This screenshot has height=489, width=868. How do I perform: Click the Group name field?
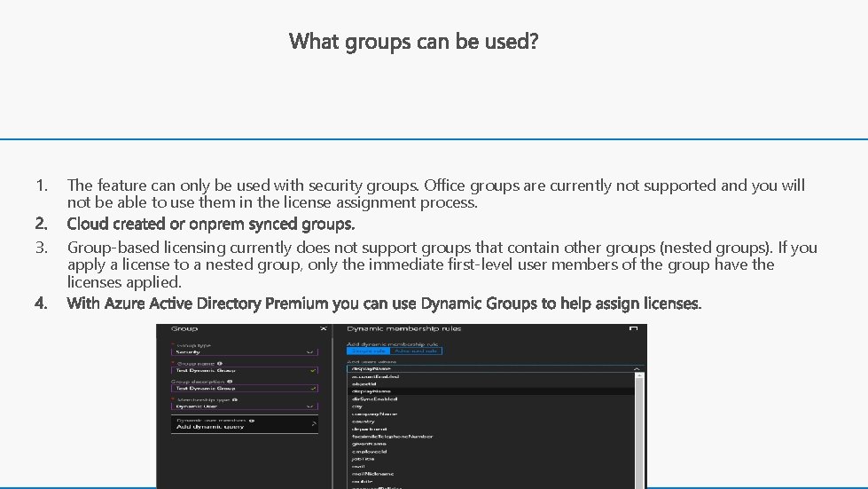coord(245,370)
